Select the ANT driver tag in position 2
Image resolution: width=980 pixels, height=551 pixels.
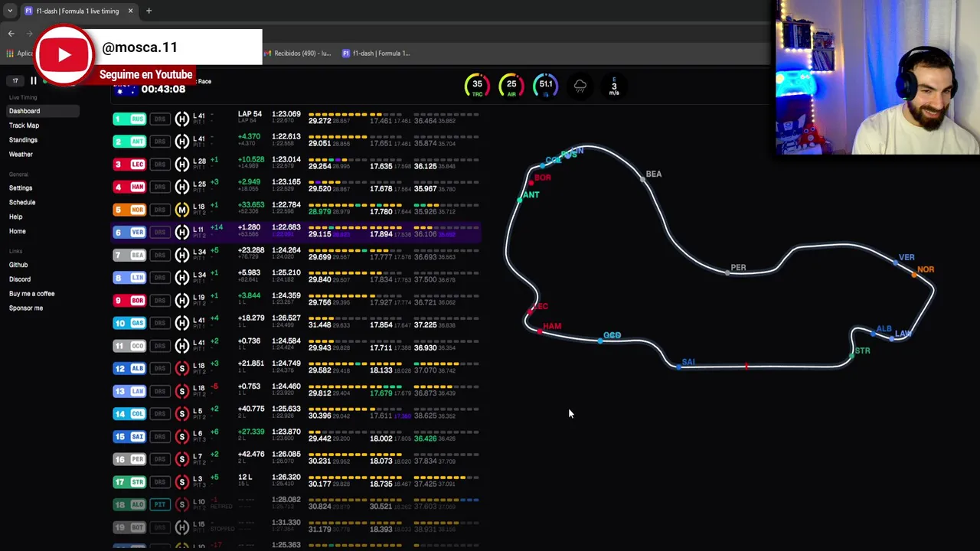[129, 142]
